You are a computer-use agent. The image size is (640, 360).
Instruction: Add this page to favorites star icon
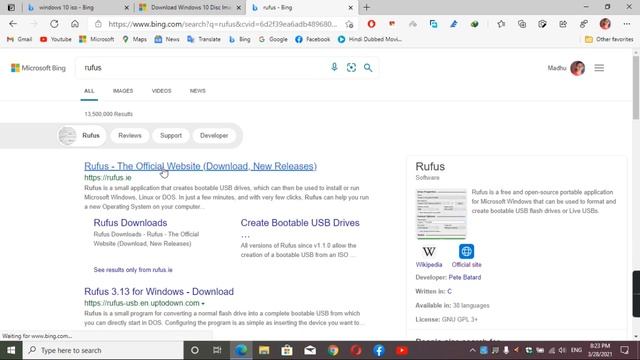[x=349, y=24]
